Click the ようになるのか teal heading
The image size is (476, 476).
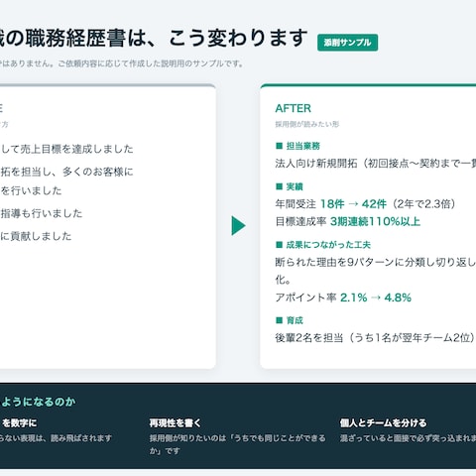pos(38,402)
